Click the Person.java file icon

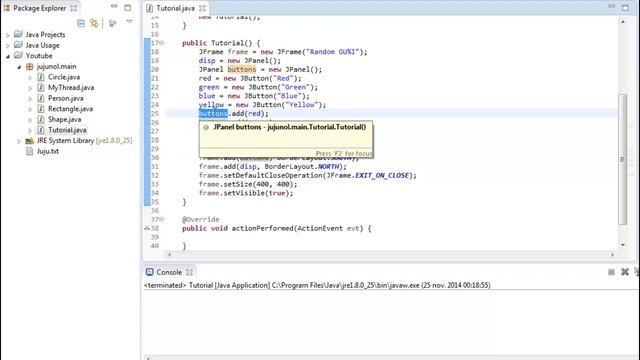click(41, 98)
